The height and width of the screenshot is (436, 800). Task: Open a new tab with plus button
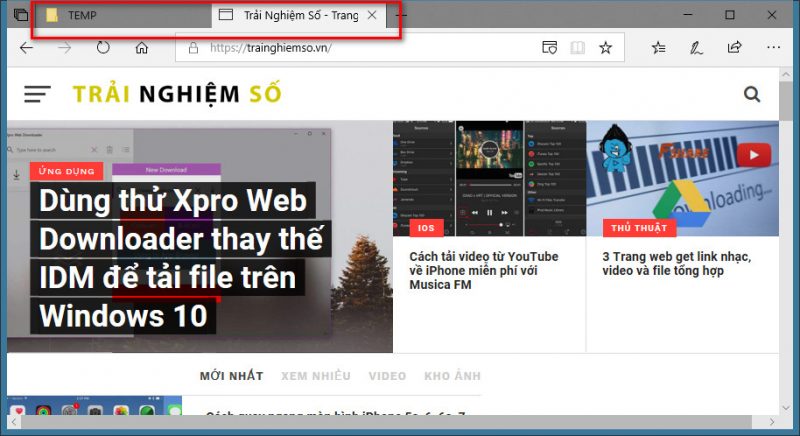pos(402,15)
